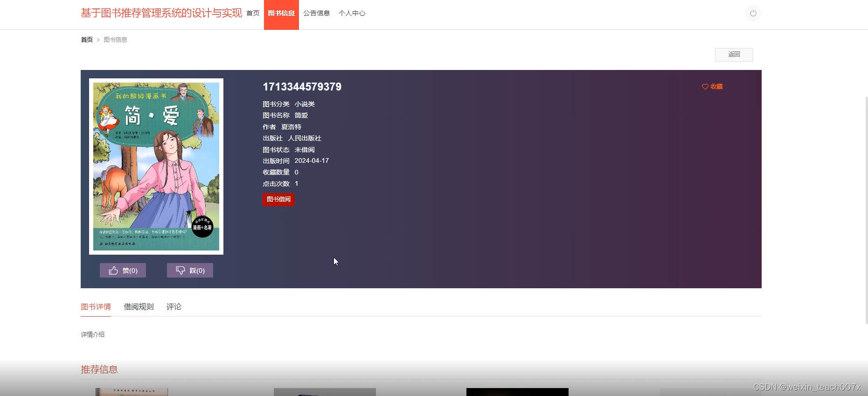Image resolution: width=868 pixels, height=396 pixels.
Task: Click the red 图书借阅 button
Action: (x=278, y=200)
